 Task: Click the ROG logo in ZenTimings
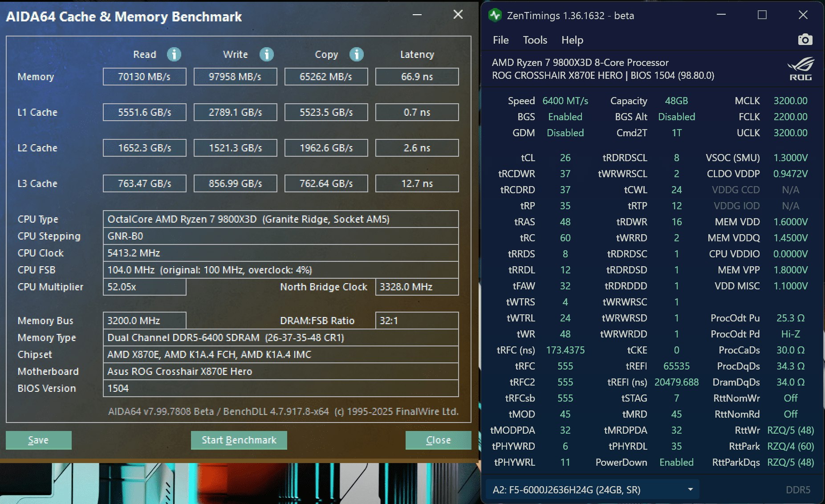tap(801, 69)
